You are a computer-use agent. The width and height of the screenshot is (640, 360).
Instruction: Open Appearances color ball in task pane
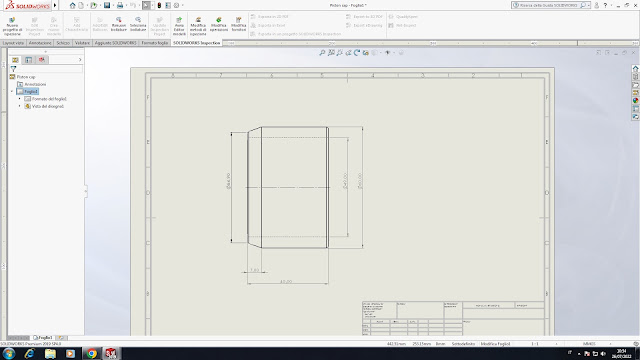tap(635, 100)
